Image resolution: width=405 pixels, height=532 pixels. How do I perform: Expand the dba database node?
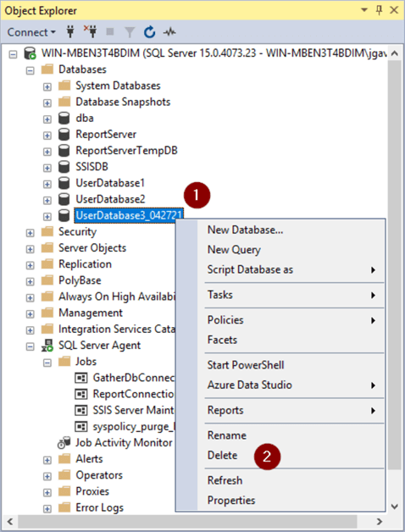47,119
